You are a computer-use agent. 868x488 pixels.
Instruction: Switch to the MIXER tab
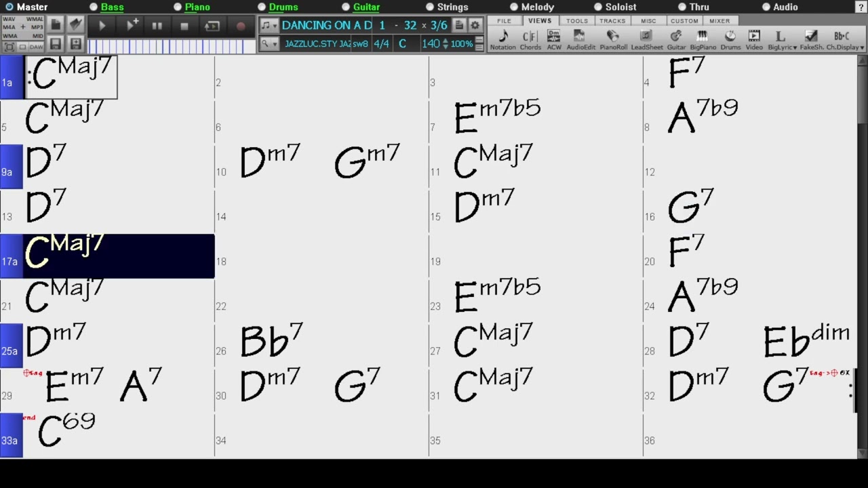pos(719,21)
